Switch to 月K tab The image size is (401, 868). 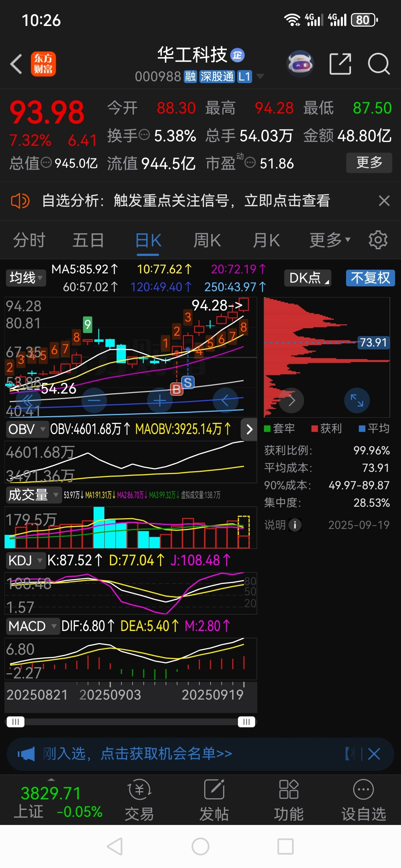click(x=266, y=240)
